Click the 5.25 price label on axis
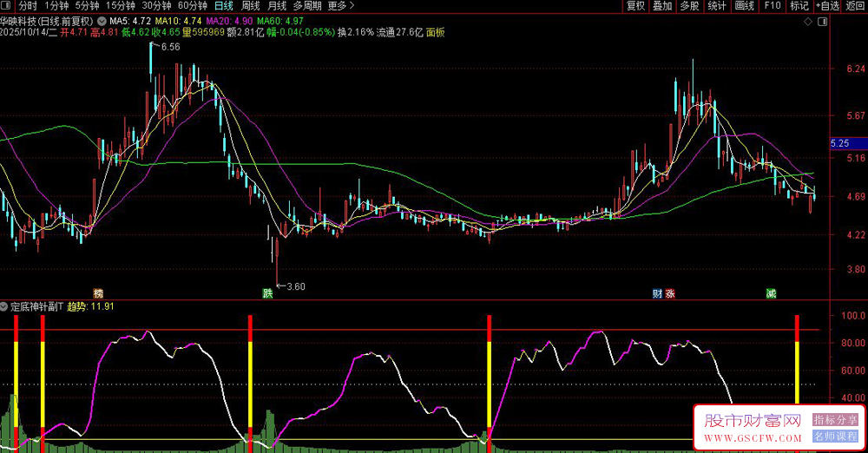 coord(840,143)
